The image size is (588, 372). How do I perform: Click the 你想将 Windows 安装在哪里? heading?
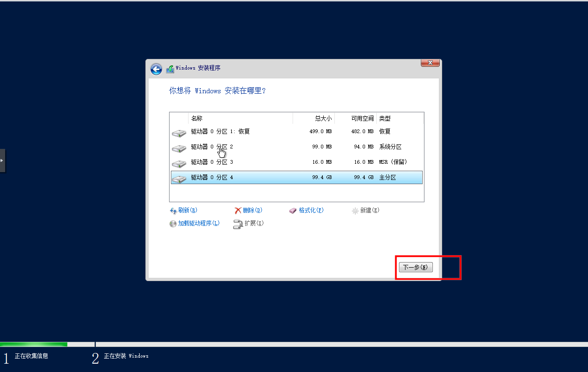[217, 91]
